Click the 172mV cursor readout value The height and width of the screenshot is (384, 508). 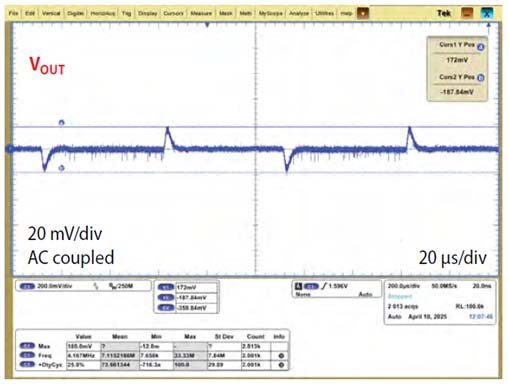[187, 287]
